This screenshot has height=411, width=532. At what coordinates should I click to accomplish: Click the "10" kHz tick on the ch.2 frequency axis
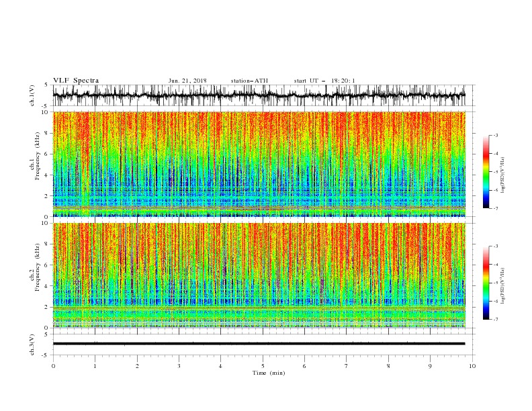(x=44, y=223)
